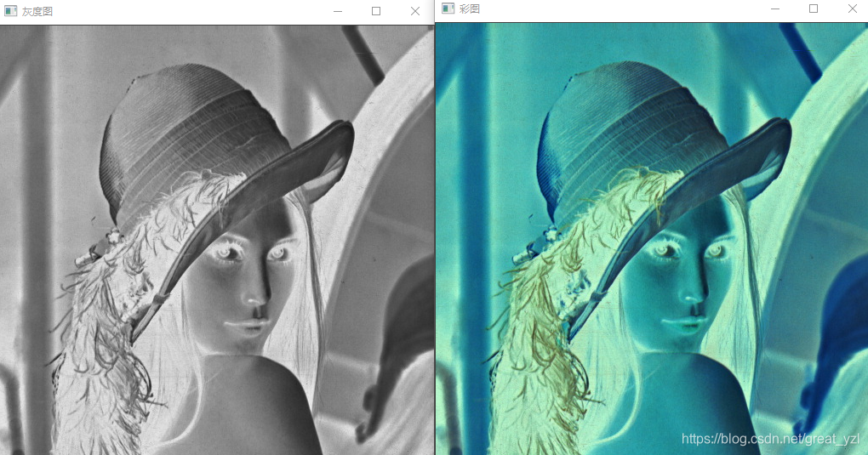Screen dimensions: 868x455
Task: Minimize the 灰度图 window
Action: 338,11
